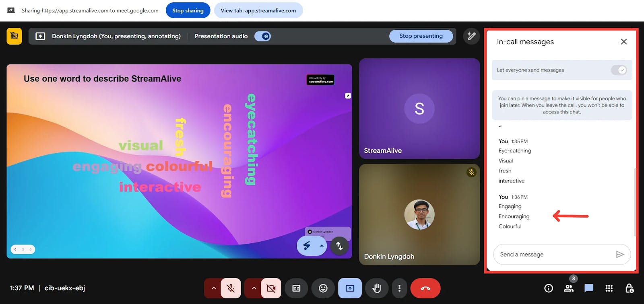Open meeting details info icon
The height and width of the screenshot is (304, 644).
pyautogui.click(x=549, y=288)
